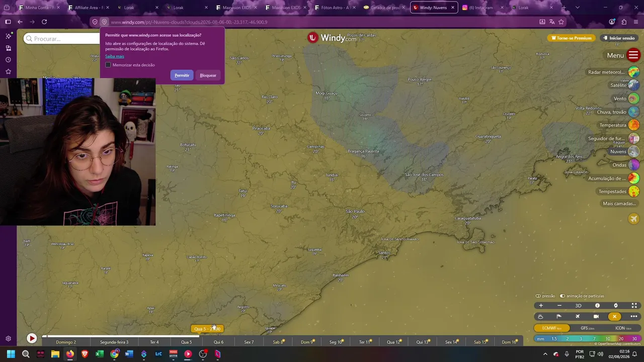Open Mais camadas more layers list
The width and height of the screenshot is (644, 362).
coord(620,204)
